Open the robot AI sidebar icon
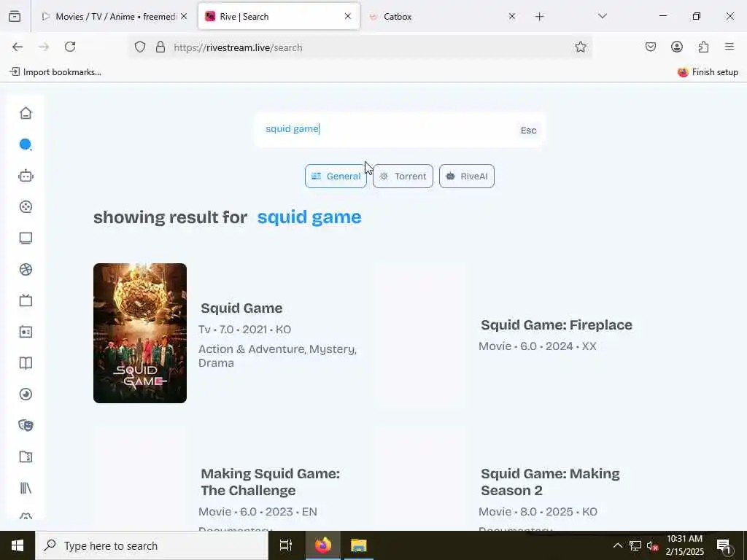 (x=26, y=176)
